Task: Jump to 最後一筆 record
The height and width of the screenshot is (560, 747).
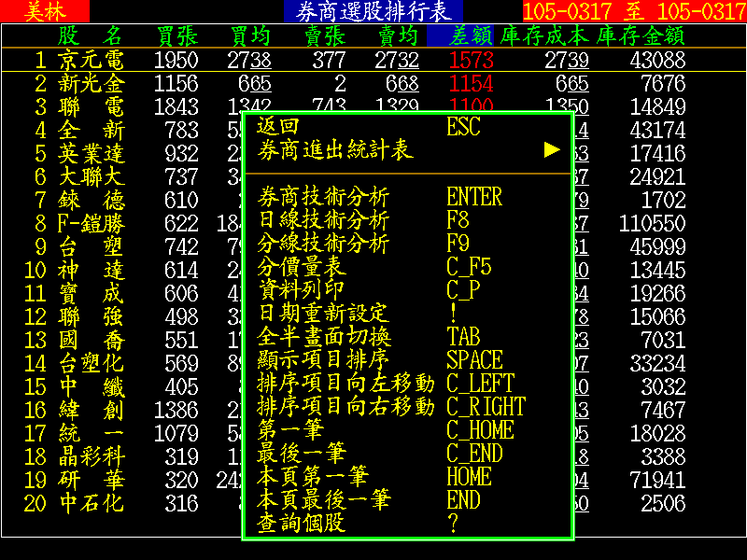Action: coord(301,454)
